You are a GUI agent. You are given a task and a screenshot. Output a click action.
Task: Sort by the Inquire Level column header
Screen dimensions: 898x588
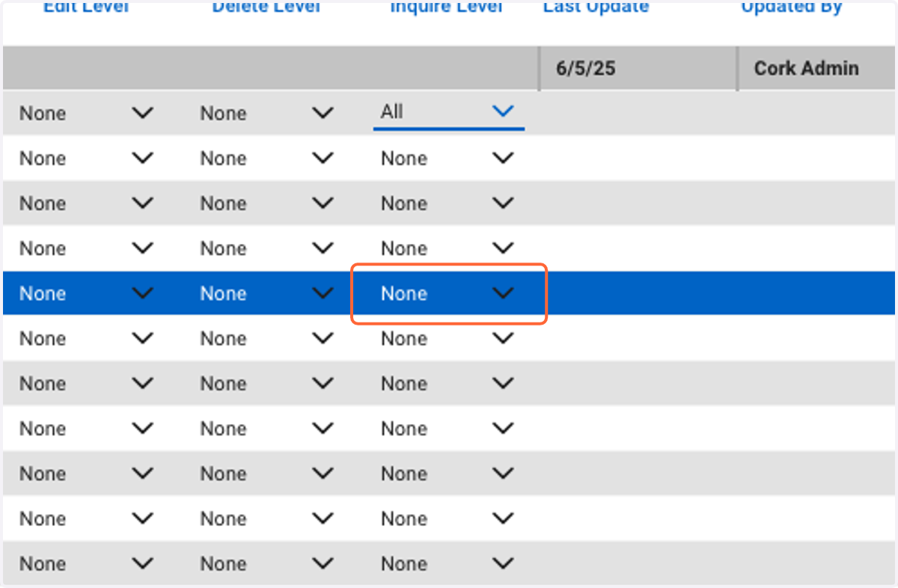point(447,7)
